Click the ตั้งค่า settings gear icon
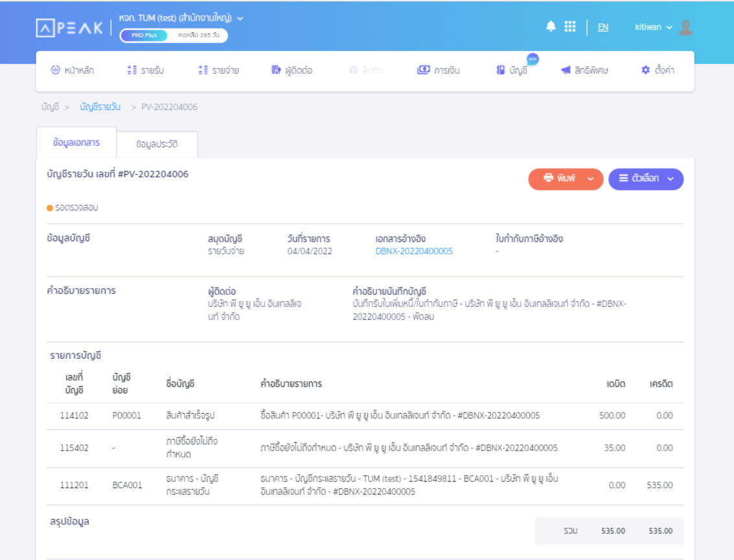The image size is (734, 560). pos(645,70)
